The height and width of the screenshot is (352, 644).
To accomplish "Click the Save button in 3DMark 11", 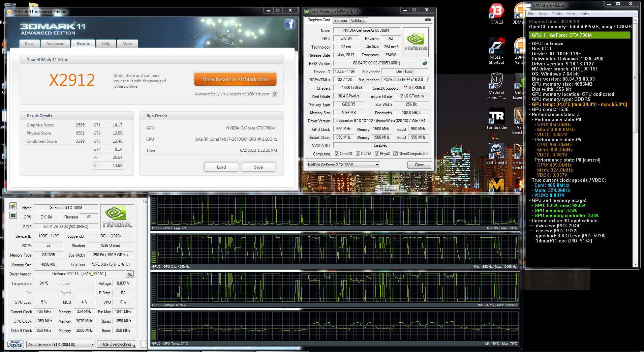I will click(x=258, y=167).
